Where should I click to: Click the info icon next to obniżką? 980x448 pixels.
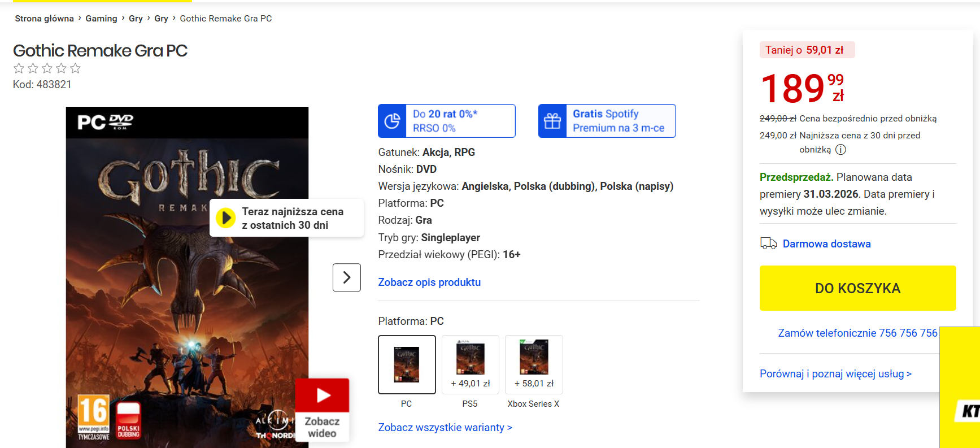(840, 150)
